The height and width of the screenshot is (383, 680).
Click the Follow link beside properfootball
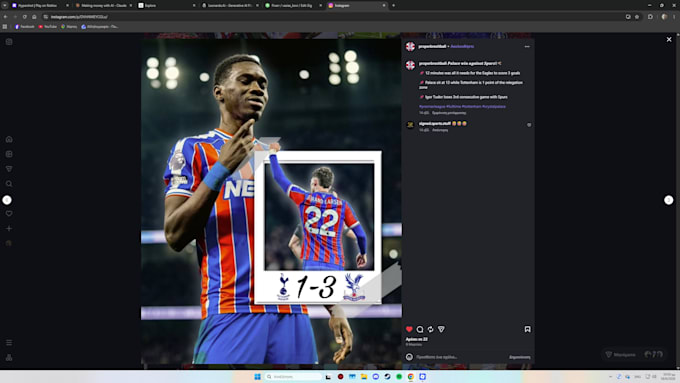[x=462, y=46]
